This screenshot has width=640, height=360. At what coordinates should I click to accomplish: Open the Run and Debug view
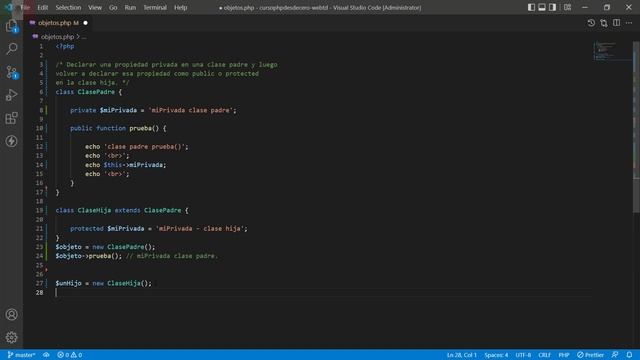tap(11, 95)
